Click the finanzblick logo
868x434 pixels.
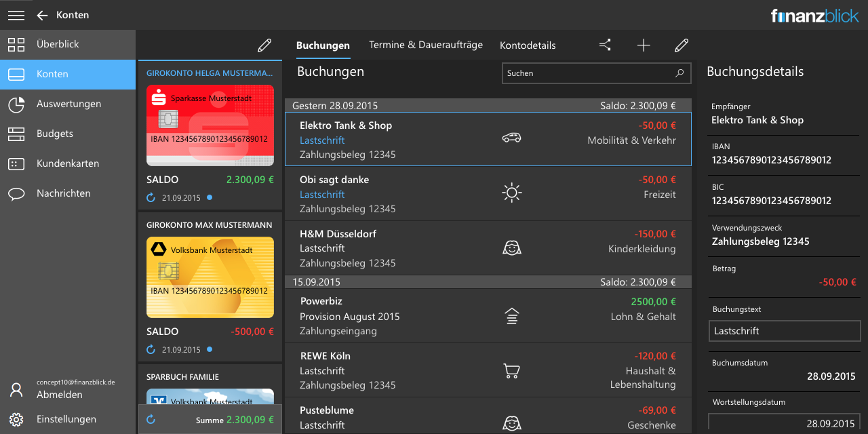click(815, 16)
